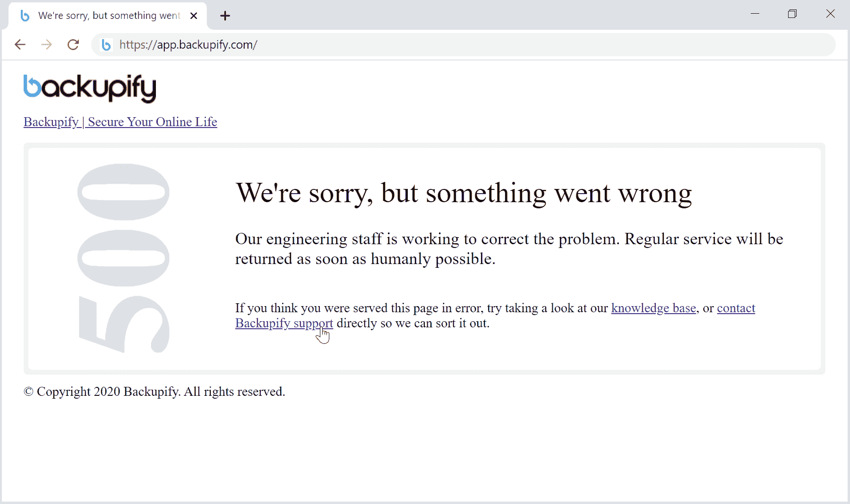Open a new tab with the plus button
The width and height of the screenshot is (850, 504).
pyautogui.click(x=225, y=16)
